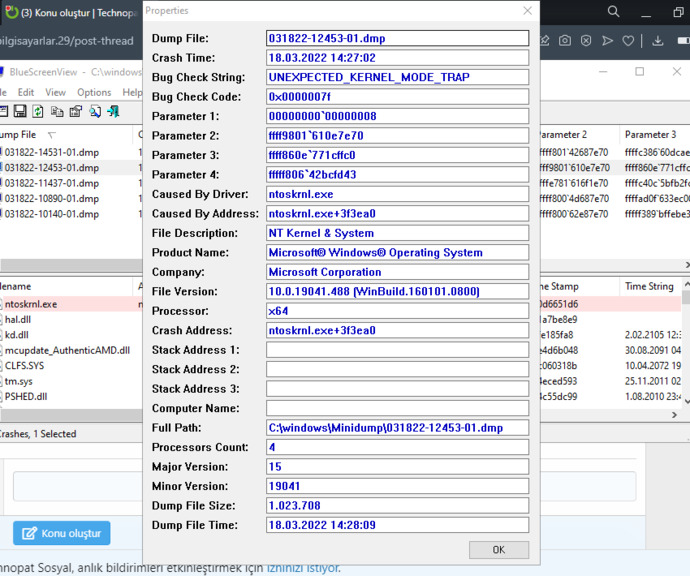Click the iznimizi istiyor link
This screenshot has width=690, height=576.
coord(303,568)
